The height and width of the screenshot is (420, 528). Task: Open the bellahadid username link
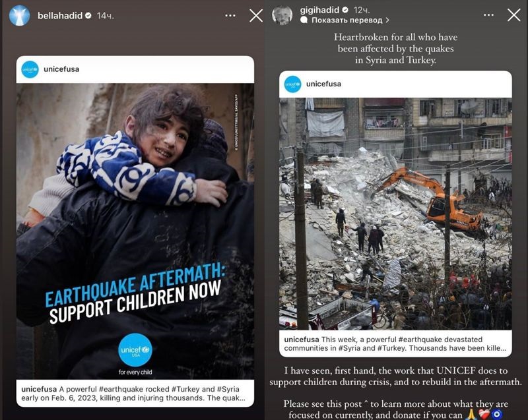click(x=60, y=15)
